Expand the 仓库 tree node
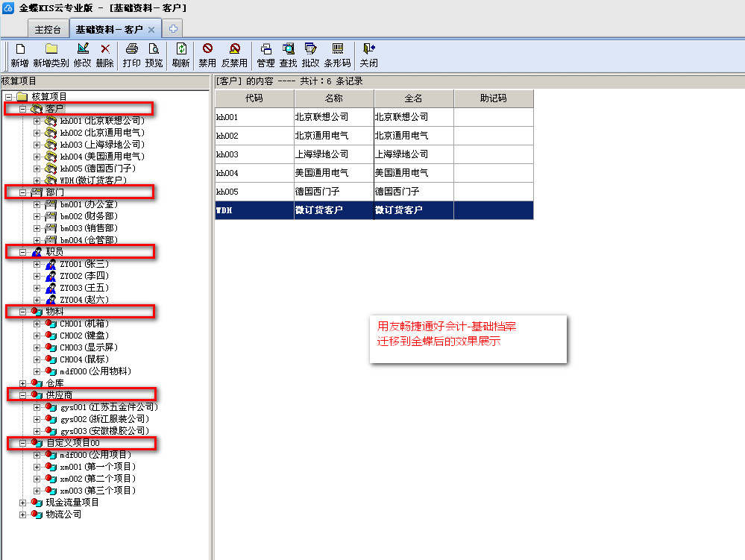 pos(23,383)
